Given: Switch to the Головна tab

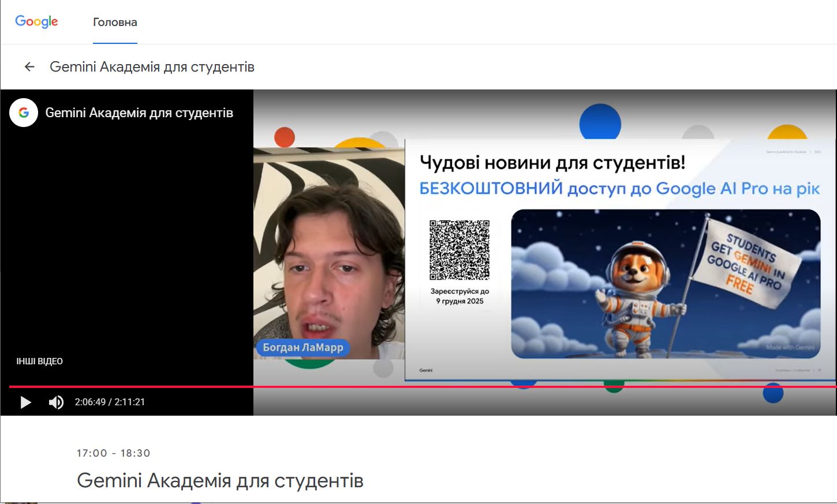Looking at the screenshot, I should click(x=115, y=23).
